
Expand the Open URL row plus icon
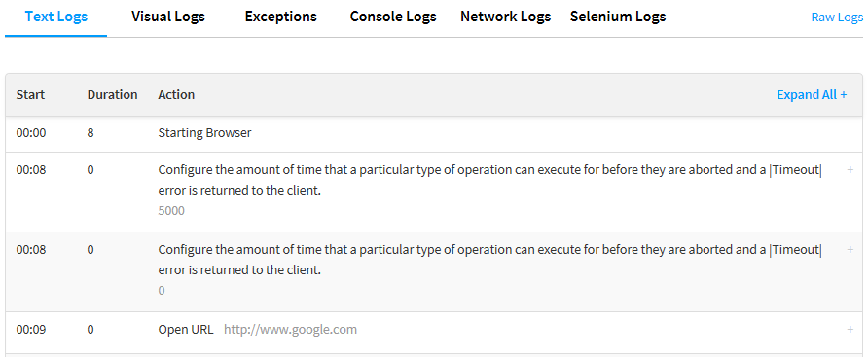pyautogui.click(x=850, y=330)
